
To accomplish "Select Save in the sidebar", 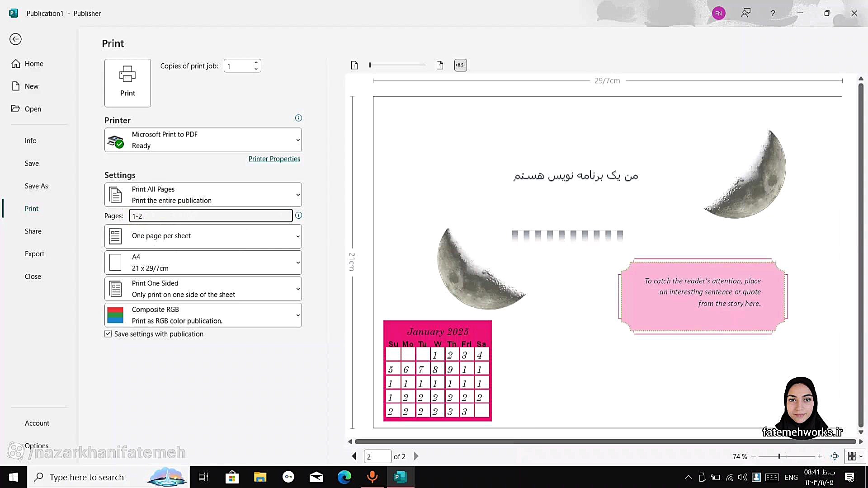I will tap(32, 163).
